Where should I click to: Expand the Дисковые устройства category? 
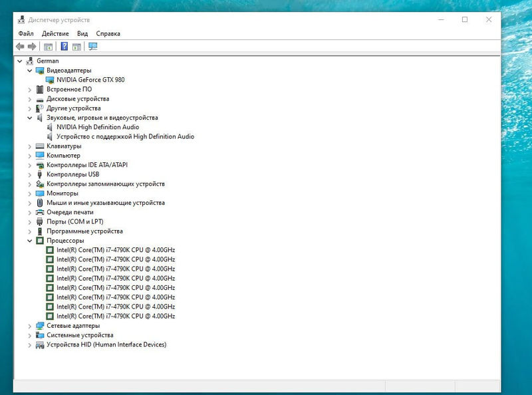pos(29,99)
